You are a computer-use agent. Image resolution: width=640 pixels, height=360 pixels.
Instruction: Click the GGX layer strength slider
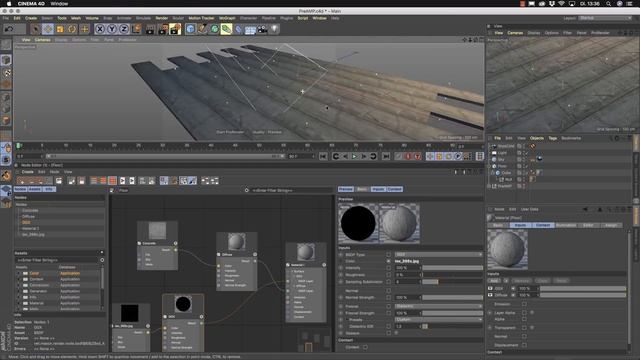[583, 289]
